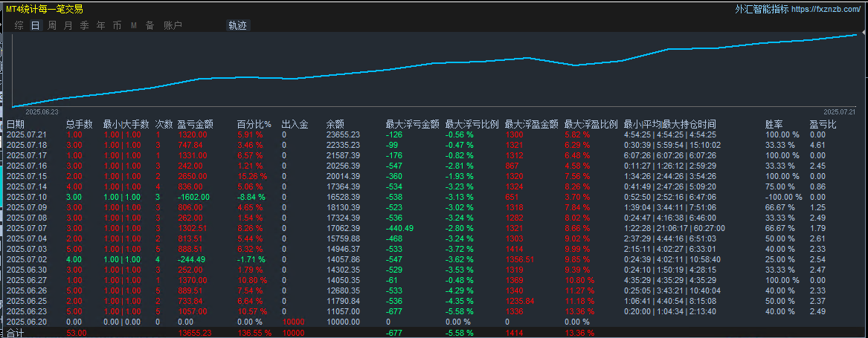Switch to the 月 monthly tab

pyautogui.click(x=68, y=25)
